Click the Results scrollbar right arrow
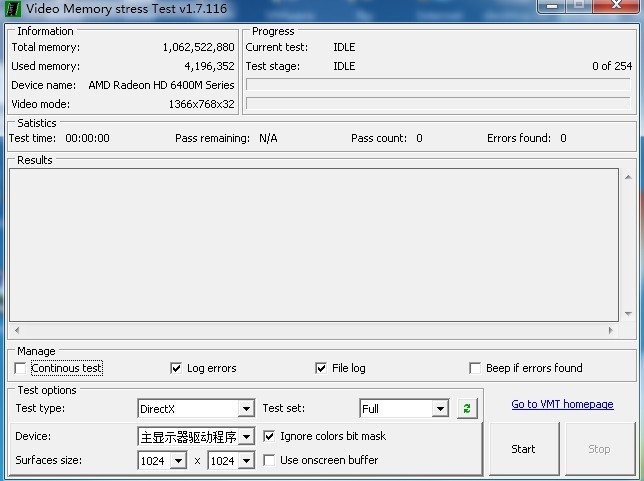644x481 pixels. tap(611, 331)
